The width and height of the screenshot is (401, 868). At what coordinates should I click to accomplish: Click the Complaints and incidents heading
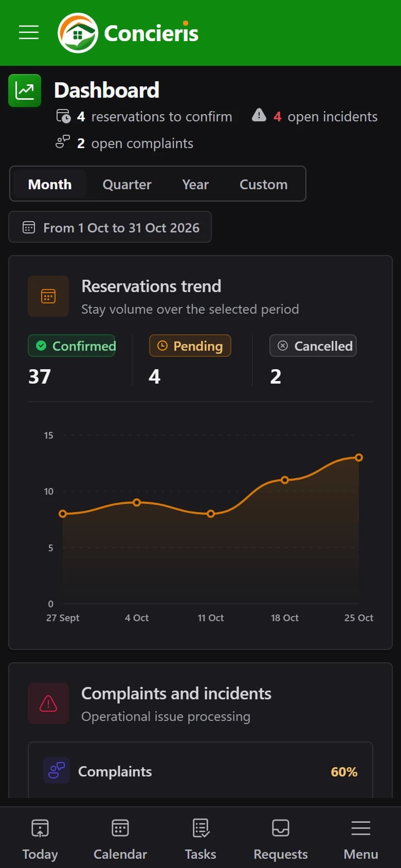[x=176, y=693]
